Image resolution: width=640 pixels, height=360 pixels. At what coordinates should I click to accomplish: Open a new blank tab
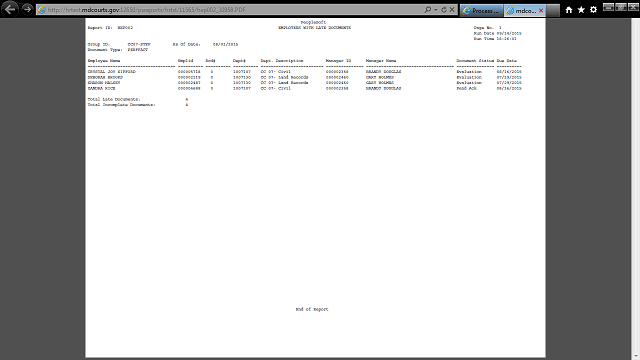coord(553,11)
